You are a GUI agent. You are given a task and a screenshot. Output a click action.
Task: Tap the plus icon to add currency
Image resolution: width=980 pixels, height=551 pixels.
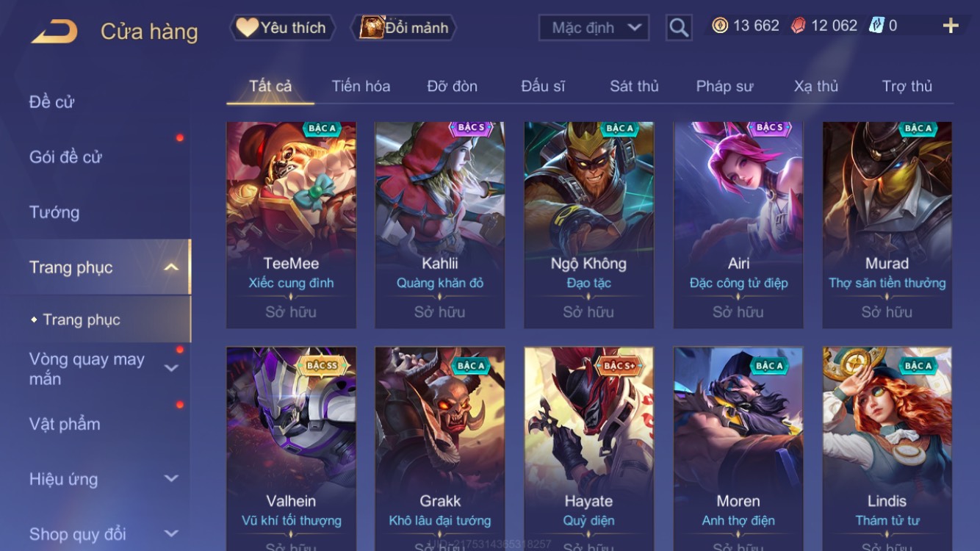click(951, 26)
